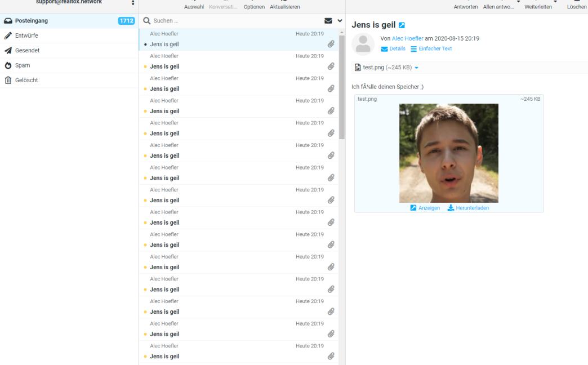Click the paperclip on the last visible message

[x=331, y=357]
